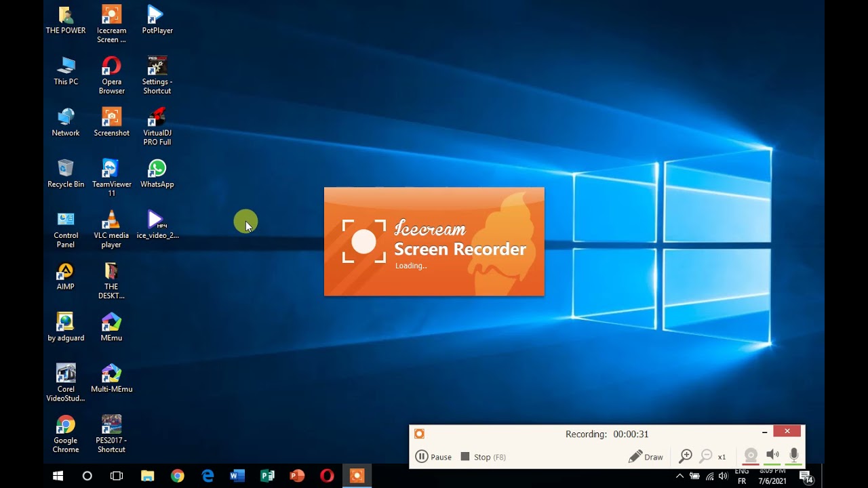The height and width of the screenshot is (488, 868).
Task: Open the system tray volume icon
Action: (x=724, y=476)
